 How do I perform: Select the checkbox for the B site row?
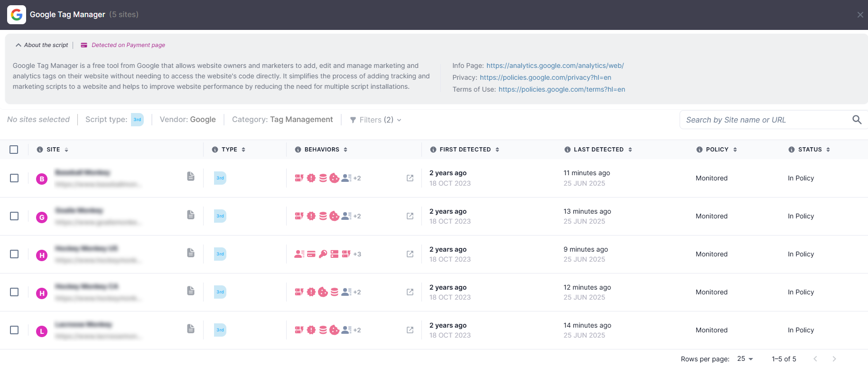[14, 178]
